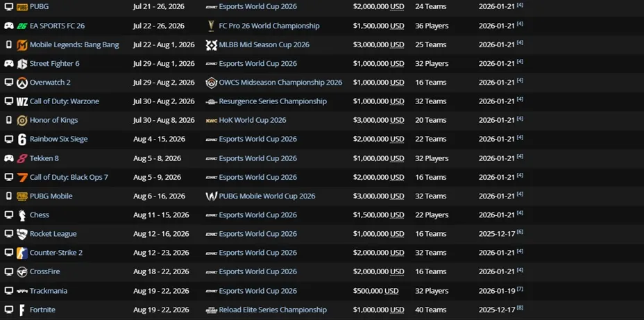644x320 pixels.
Task: Open Esports World Cup 2026 link in Chess row
Action: click(x=258, y=215)
